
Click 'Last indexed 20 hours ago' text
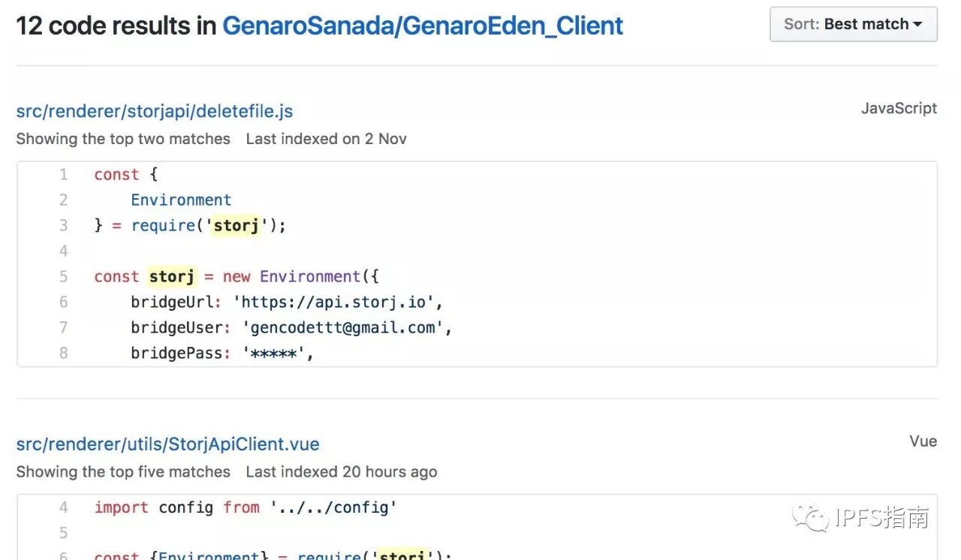tap(342, 472)
